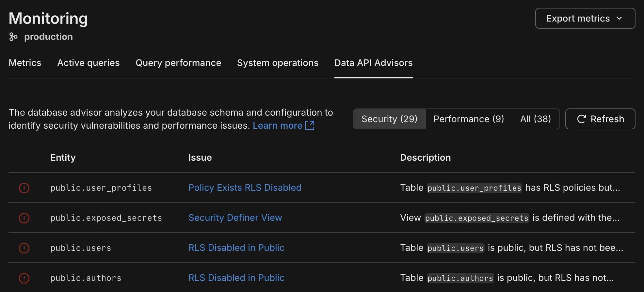Click the error icon for public.users
This screenshot has width=644, height=292.
coord(24,248)
